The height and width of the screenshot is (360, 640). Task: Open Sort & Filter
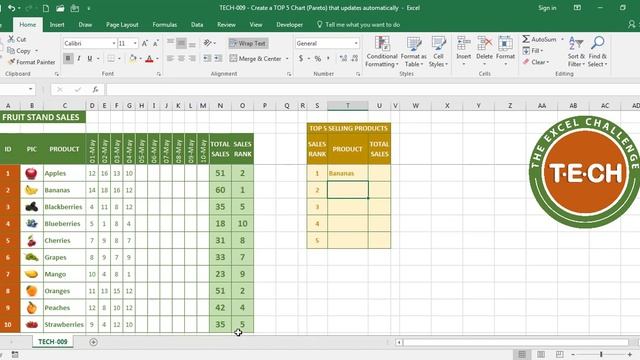[x=576, y=52]
